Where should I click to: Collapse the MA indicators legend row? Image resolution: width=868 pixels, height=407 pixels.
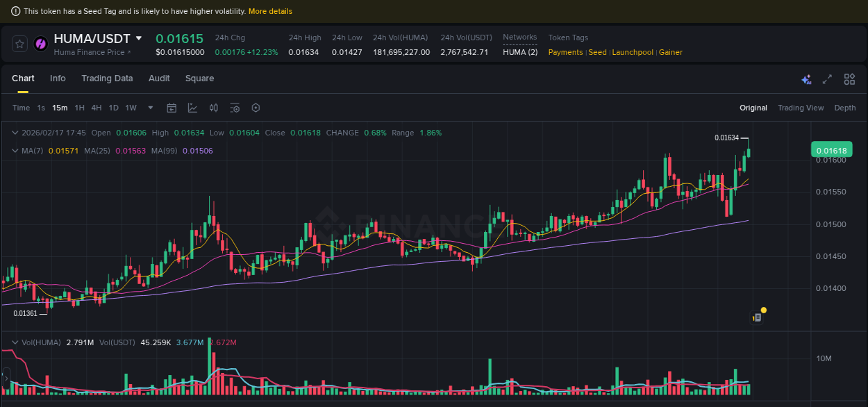tap(15, 151)
